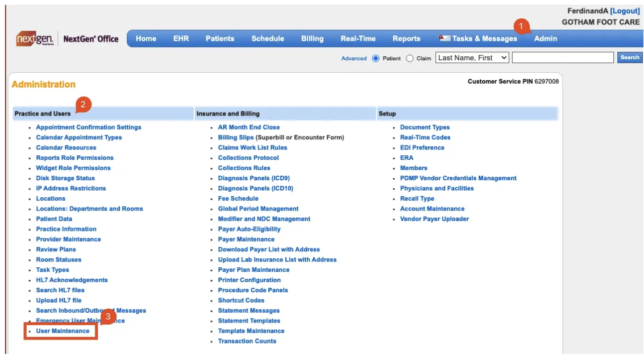The width and height of the screenshot is (644, 356).
Task: Click the Search button
Action: (630, 57)
